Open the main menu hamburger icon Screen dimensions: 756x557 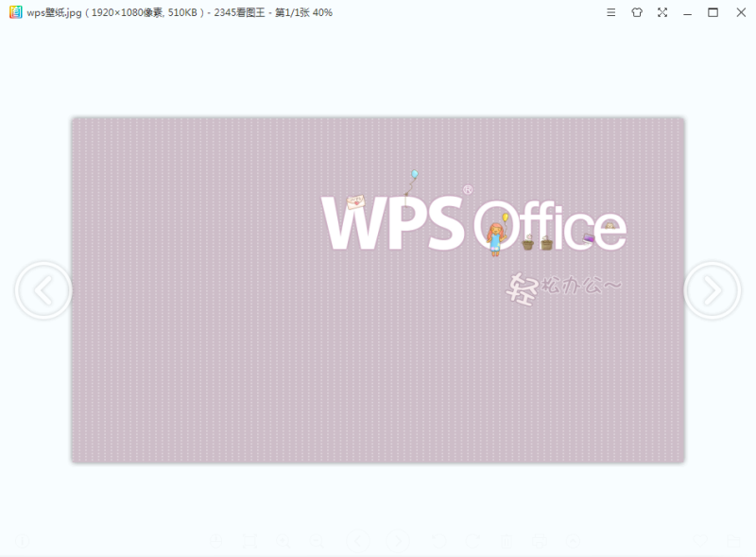tap(610, 12)
